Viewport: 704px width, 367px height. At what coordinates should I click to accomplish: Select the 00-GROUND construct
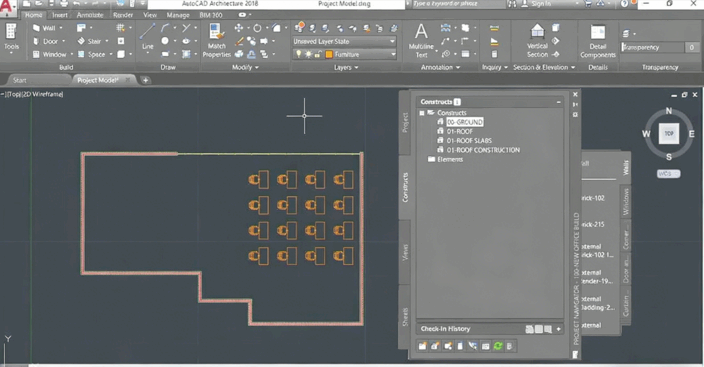coord(465,122)
